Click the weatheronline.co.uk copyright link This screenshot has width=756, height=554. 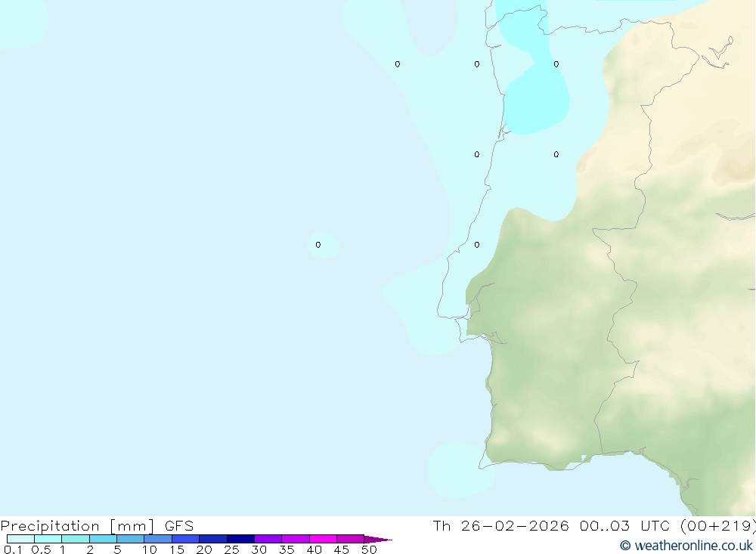pyautogui.click(x=686, y=546)
